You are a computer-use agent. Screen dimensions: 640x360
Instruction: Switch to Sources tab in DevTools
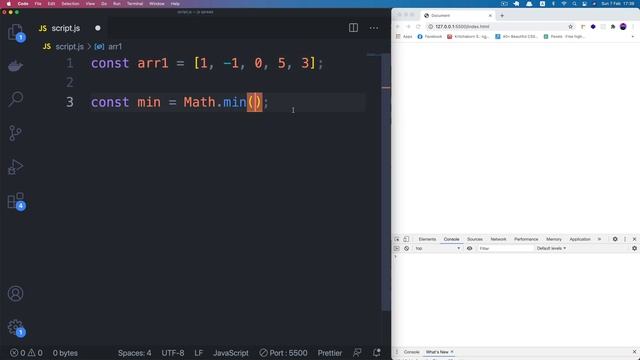pos(475,239)
